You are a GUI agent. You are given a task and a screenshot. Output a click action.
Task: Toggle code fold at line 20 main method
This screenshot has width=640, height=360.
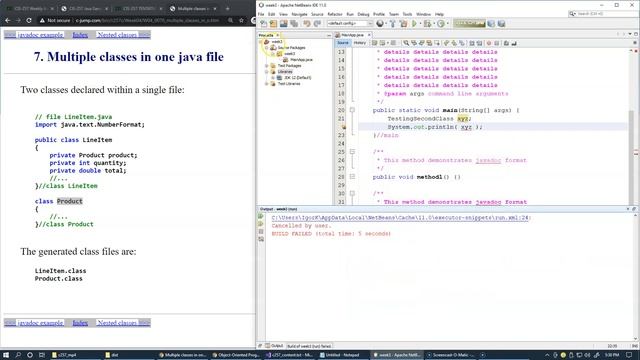(x=352, y=110)
